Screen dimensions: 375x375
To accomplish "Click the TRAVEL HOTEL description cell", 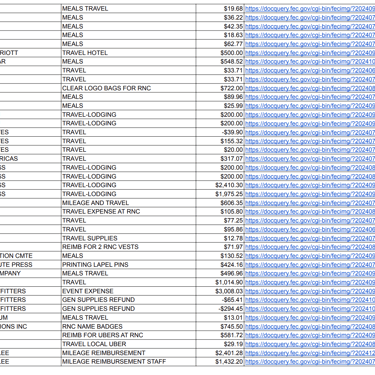I will (x=129, y=53).
